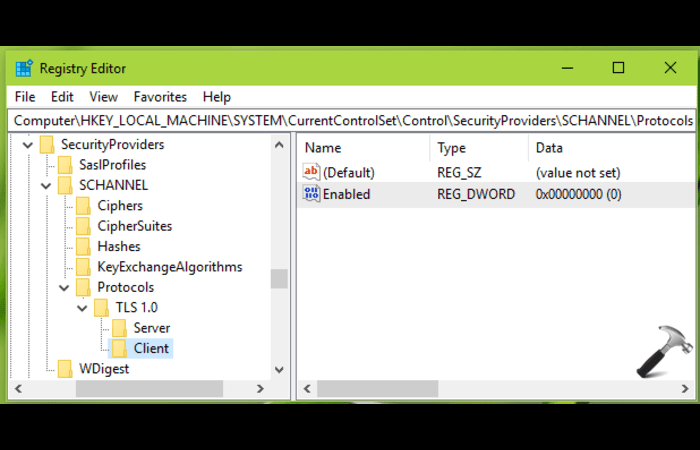Collapse the SCHANNEL key chevron
700x450 pixels.
(46, 186)
